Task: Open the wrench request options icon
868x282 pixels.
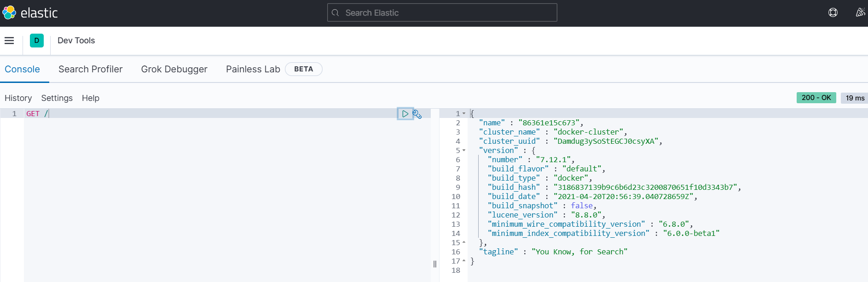Action: (417, 114)
